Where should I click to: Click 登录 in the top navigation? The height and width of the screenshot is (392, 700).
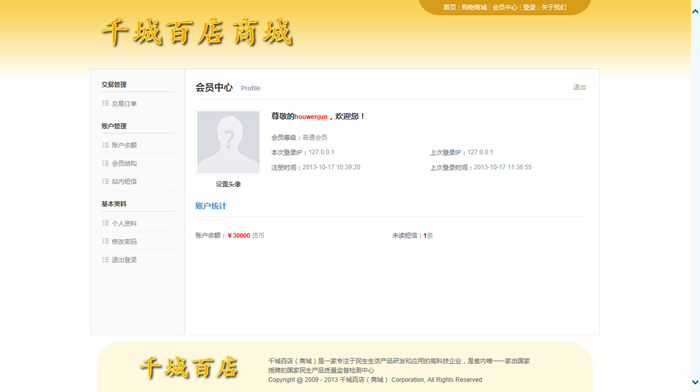pyautogui.click(x=529, y=7)
